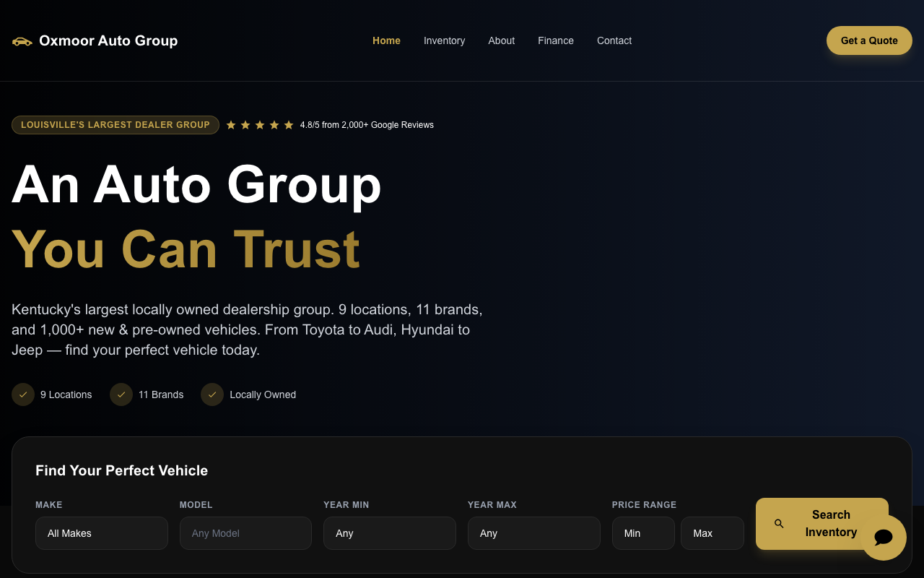Image resolution: width=924 pixels, height=578 pixels.
Task: Click the Locally Owned label
Action: [263, 394]
